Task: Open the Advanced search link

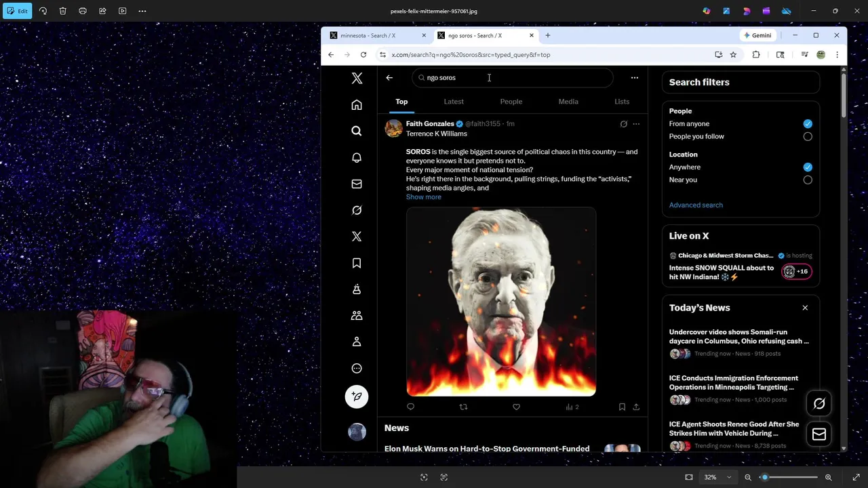Action: (696, 205)
